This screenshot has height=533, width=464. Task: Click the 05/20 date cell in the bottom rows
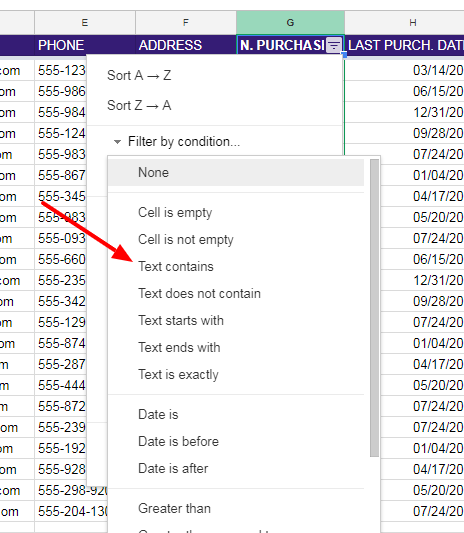(422, 490)
